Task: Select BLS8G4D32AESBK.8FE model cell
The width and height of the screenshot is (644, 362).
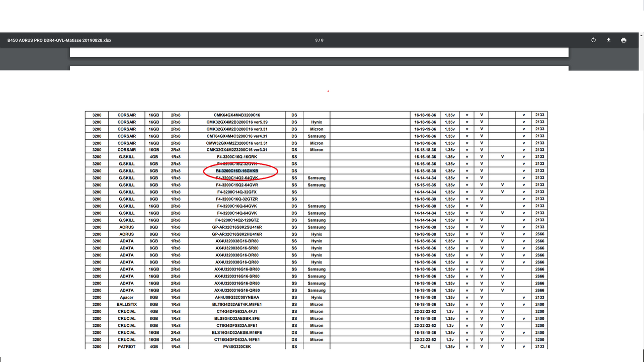Action: 237,319
